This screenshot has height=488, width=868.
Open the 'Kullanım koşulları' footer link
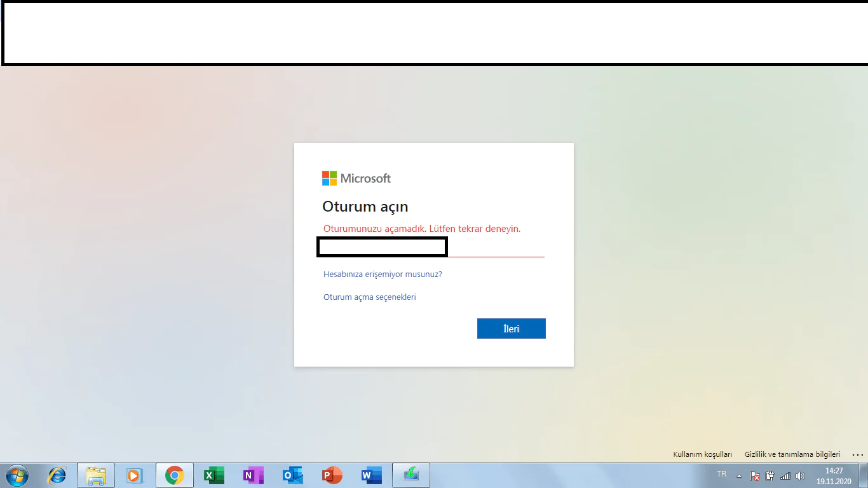click(x=703, y=454)
